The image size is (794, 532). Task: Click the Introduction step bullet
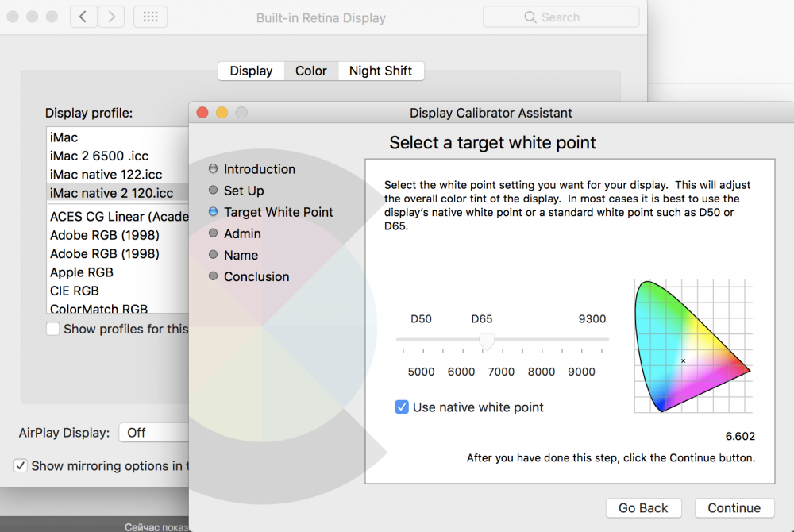[x=213, y=168]
